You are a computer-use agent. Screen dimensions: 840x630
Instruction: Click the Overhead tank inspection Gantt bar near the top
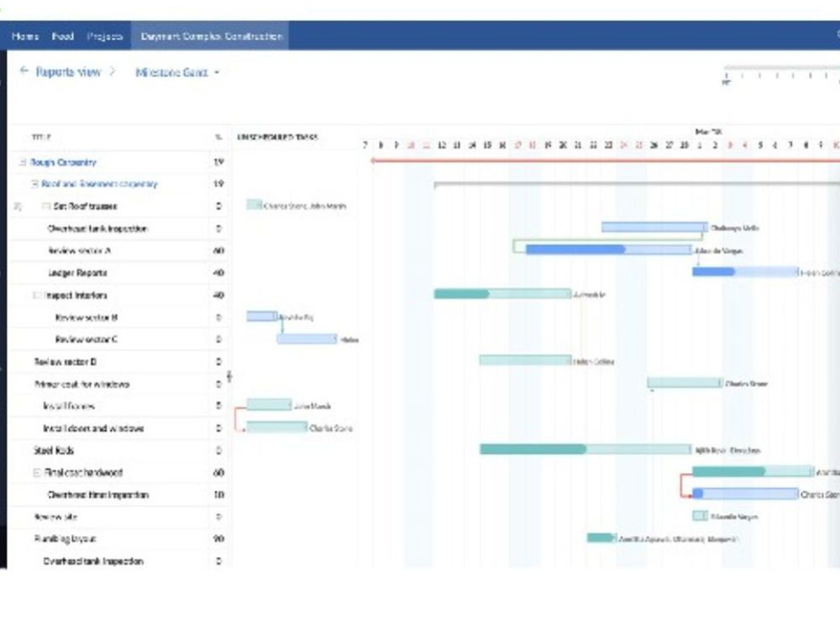(x=654, y=227)
